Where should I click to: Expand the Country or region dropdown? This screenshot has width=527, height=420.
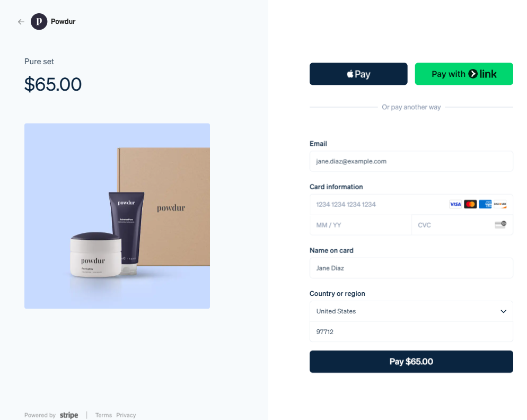pyautogui.click(x=411, y=311)
